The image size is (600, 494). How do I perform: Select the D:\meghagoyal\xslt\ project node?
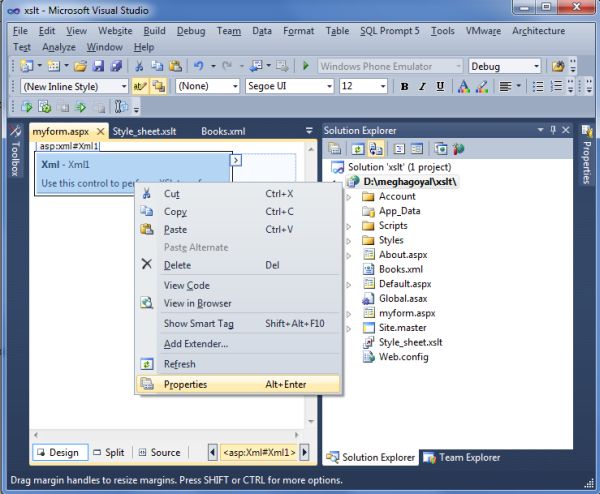click(x=409, y=181)
